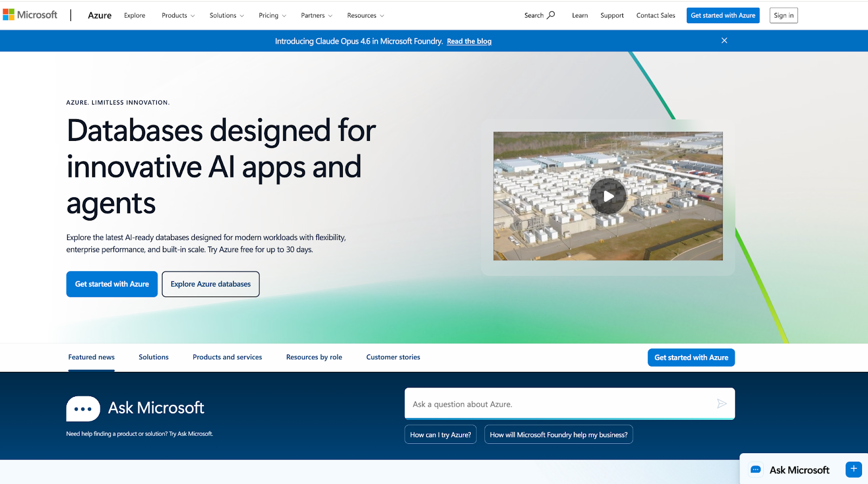Click the Ask Microsoft speech bubble logo

click(x=83, y=409)
